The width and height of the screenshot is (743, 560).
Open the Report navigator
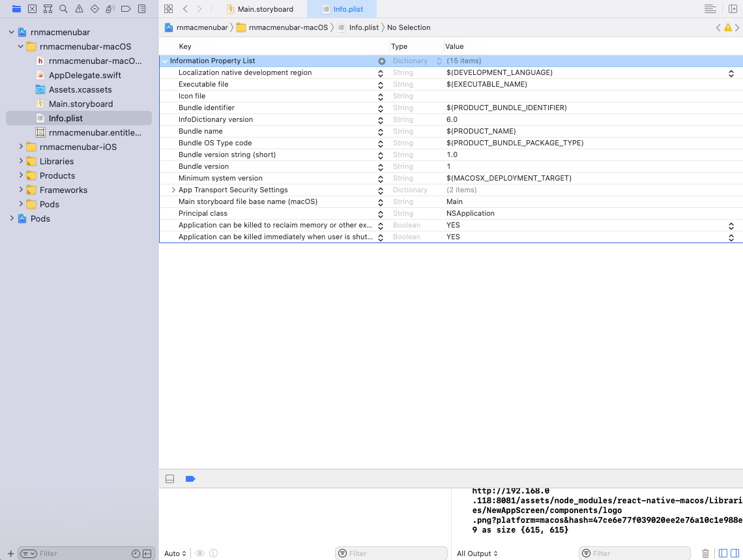(141, 8)
